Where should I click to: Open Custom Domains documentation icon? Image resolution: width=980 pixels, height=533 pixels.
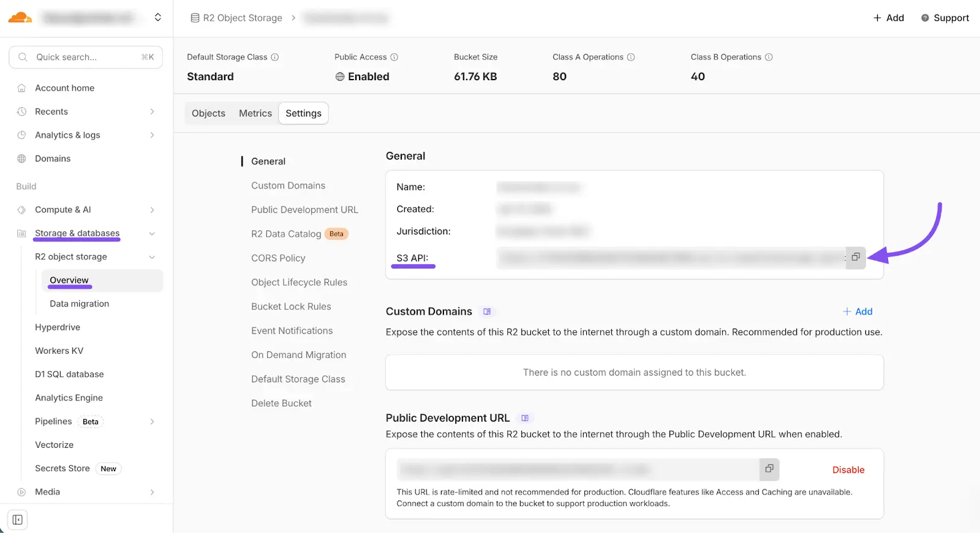coord(487,311)
